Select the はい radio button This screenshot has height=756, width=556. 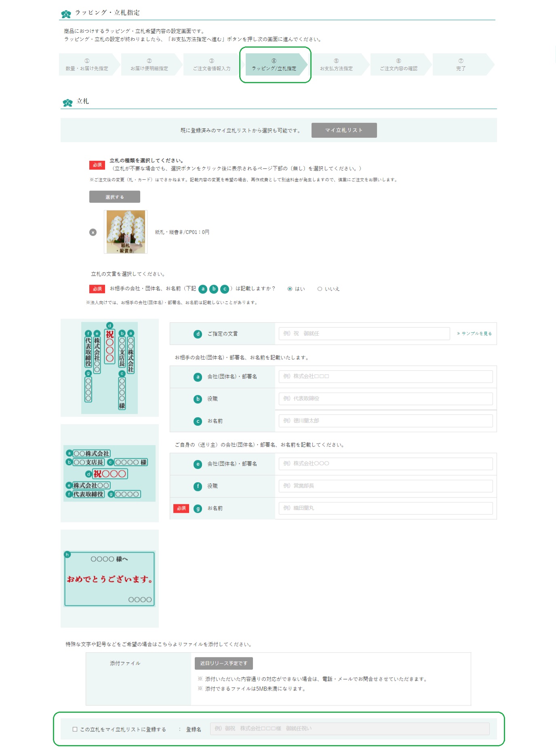click(290, 289)
